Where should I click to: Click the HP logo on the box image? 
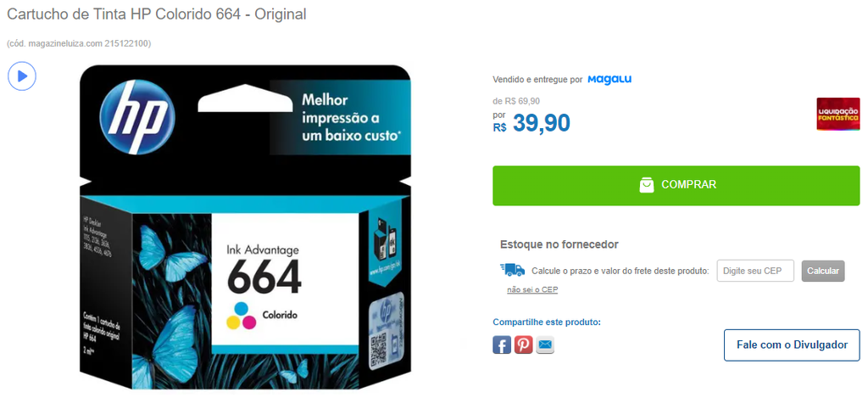click(138, 117)
